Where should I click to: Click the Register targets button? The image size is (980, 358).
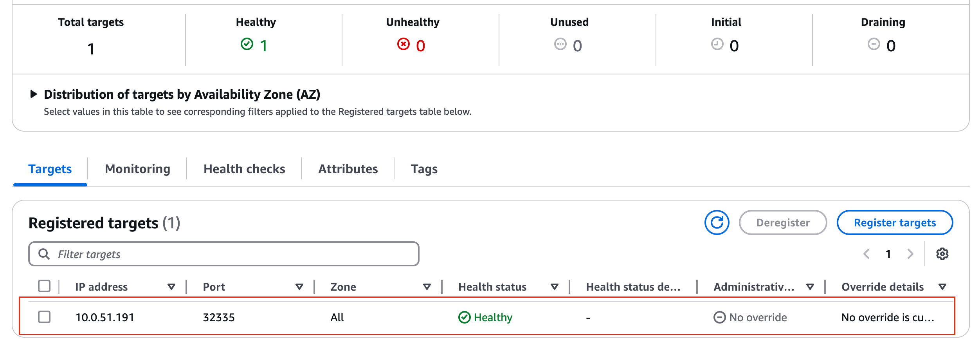click(x=895, y=222)
